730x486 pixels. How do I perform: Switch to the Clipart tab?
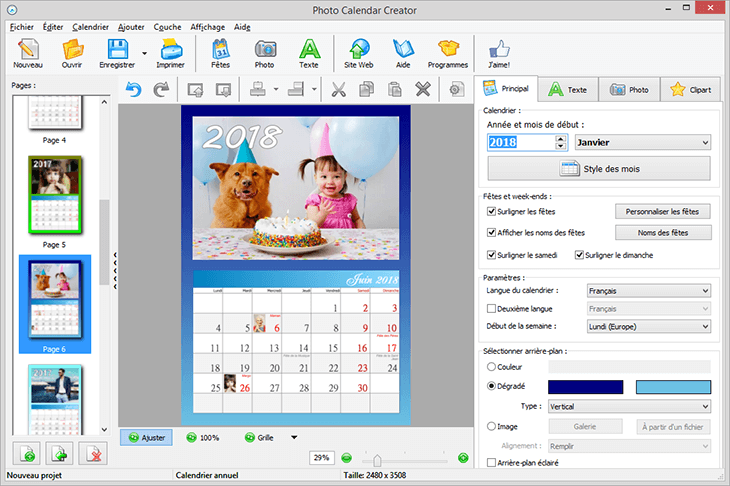tap(690, 89)
